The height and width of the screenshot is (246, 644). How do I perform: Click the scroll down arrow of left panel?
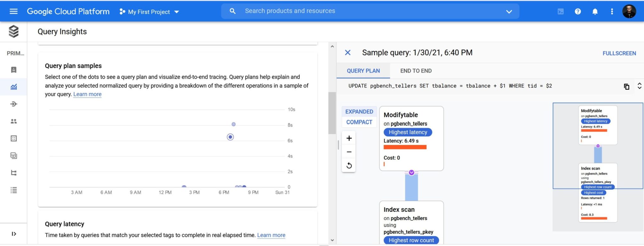(x=332, y=240)
